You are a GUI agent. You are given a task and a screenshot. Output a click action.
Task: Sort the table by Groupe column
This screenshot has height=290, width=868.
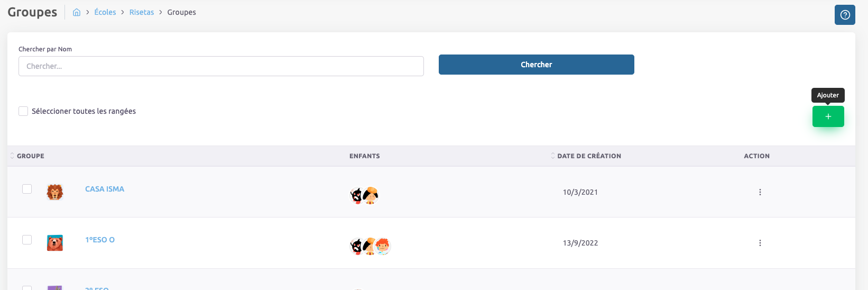[x=30, y=156]
